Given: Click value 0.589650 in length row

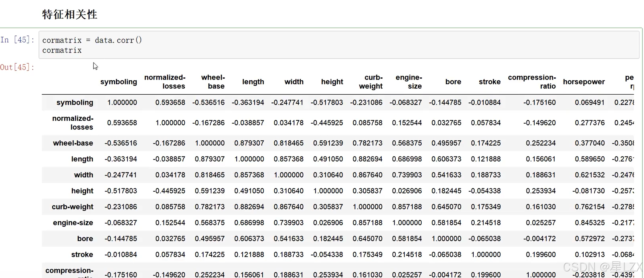Looking at the screenshot, I should click(590, 159).
